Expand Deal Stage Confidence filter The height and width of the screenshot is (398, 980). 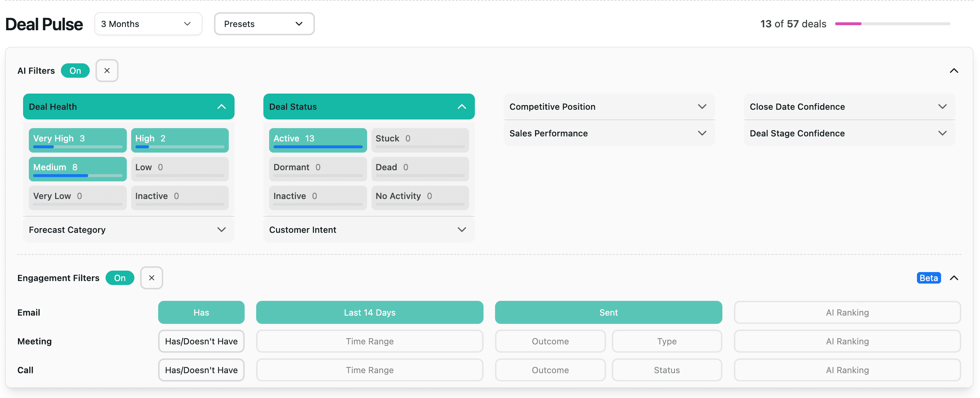pyautogui.click(x=849, y=134)
